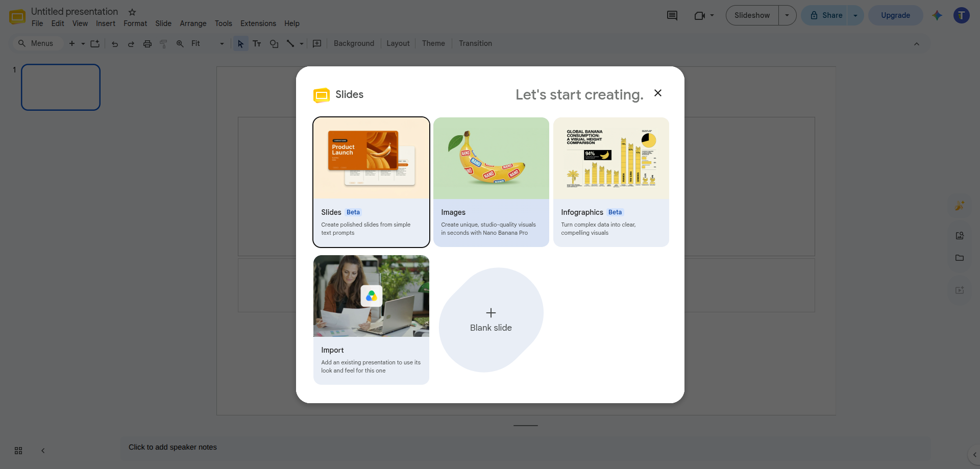Open the Format menu
The width and height of the screenshot is (980, 469).
[x=135, y=23]
